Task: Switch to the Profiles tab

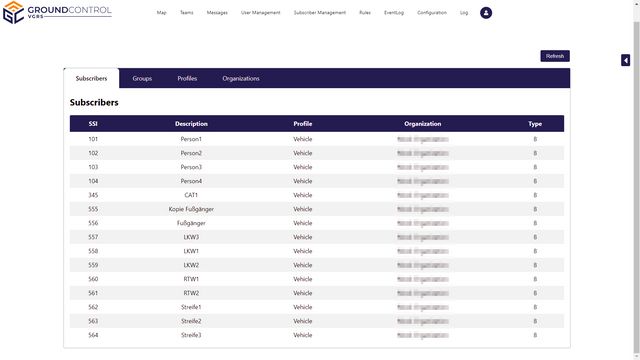Action: click(x=187, y=78)
